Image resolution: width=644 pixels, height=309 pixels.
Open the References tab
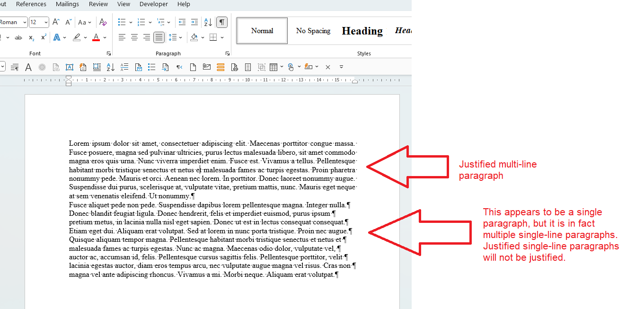[31, 4]
